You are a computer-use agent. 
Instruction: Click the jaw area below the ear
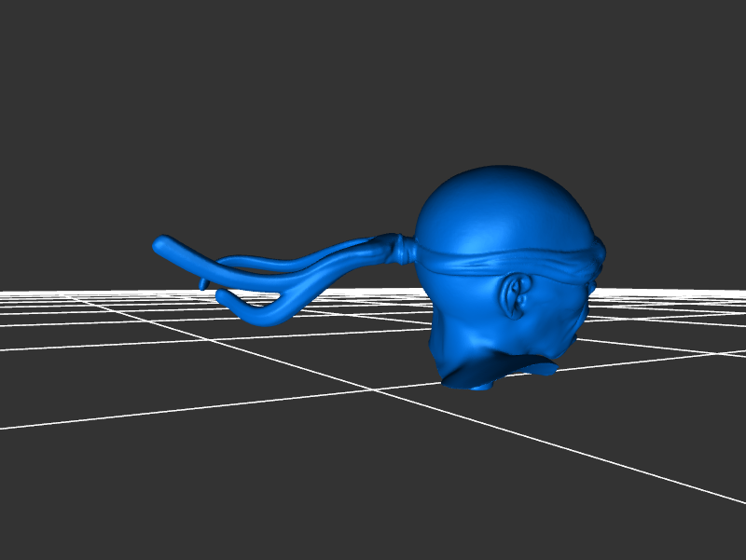[522, 340]
